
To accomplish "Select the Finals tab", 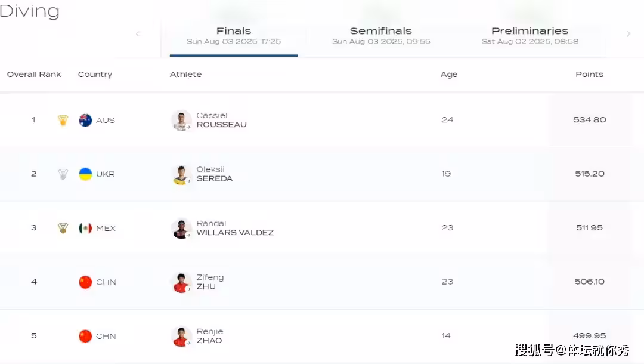I will [234, 36].
